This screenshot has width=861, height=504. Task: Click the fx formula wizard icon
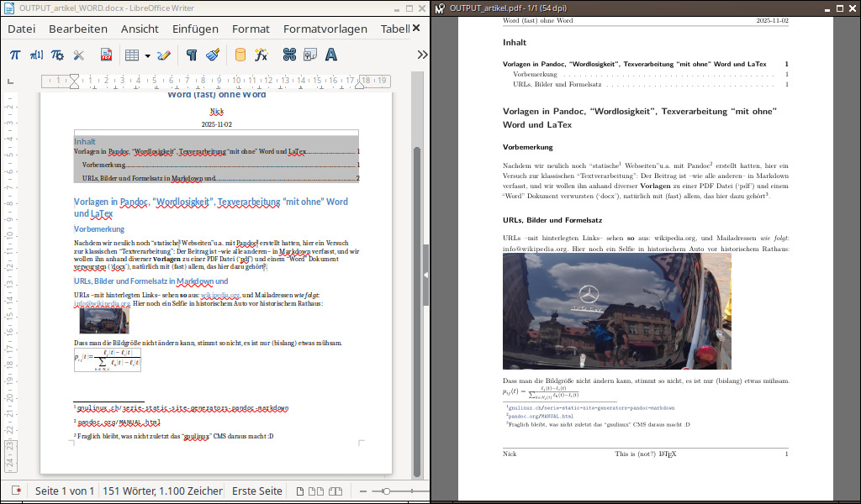point(261,55)
